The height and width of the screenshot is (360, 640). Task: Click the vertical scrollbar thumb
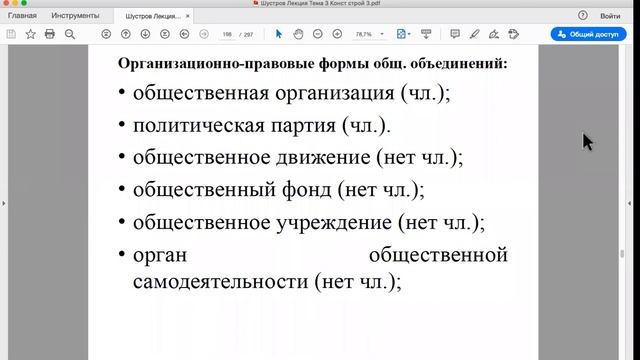pos(622,253)
